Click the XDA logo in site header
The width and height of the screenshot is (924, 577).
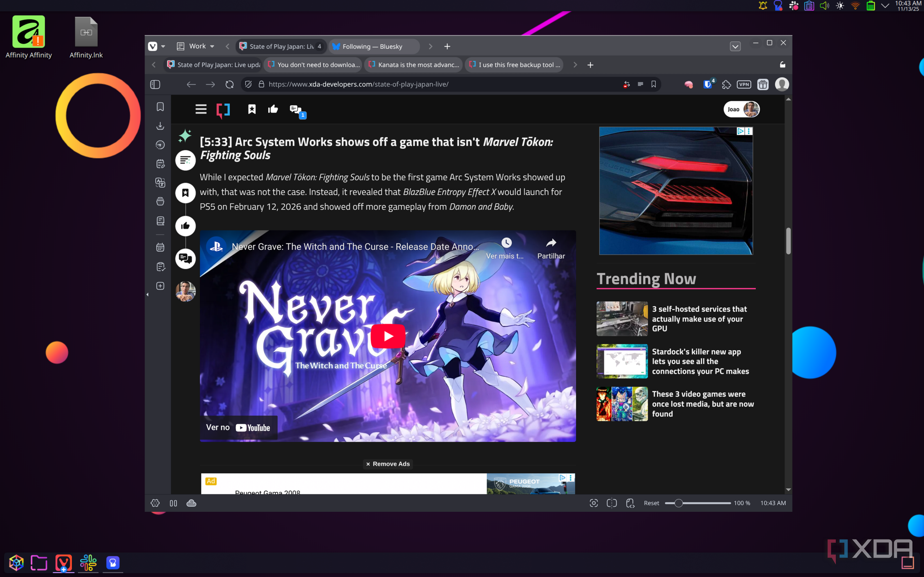click(223, 110)
